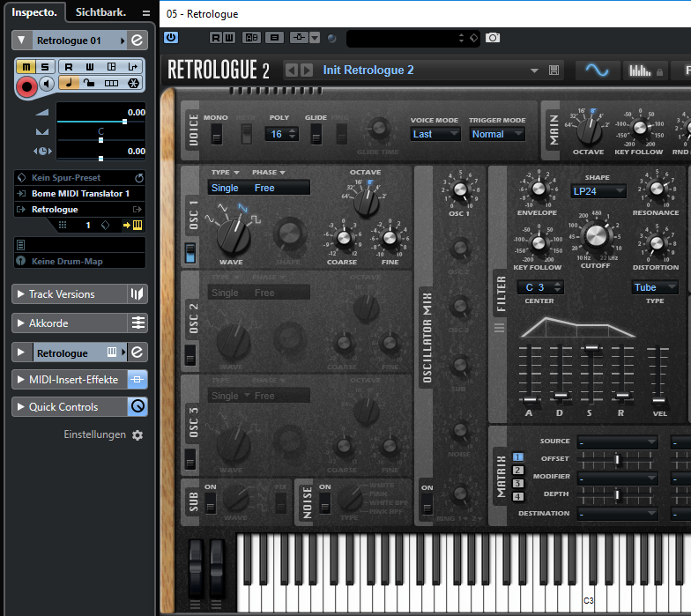Open the Trigger Mode dropdown showing Normal
The height and width of the screenshot is (616, 691).
point(497,134)
